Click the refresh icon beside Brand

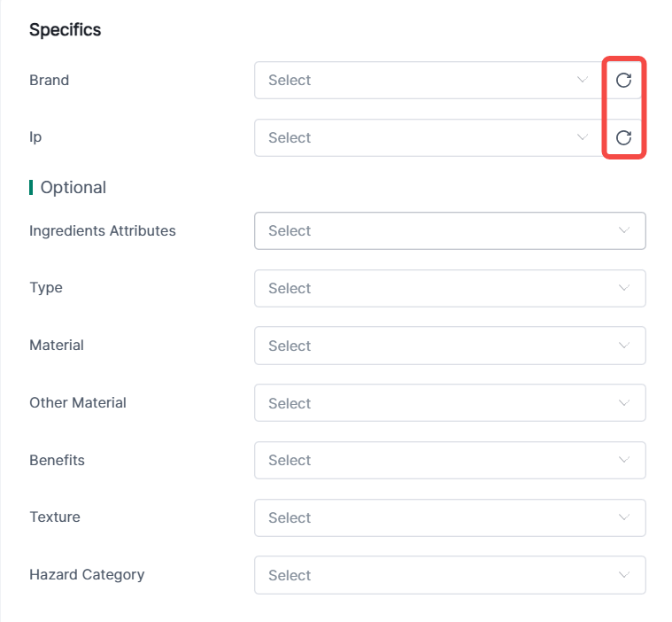623,81
